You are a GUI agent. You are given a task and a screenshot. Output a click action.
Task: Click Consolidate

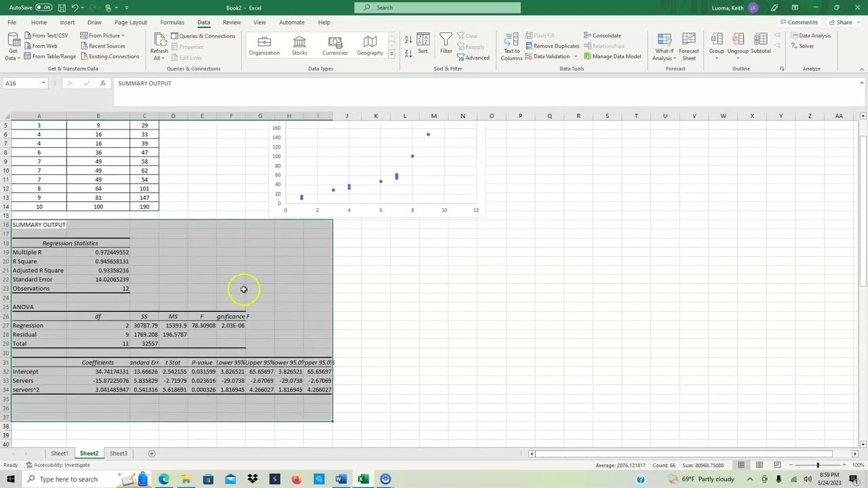click(602, 35)
